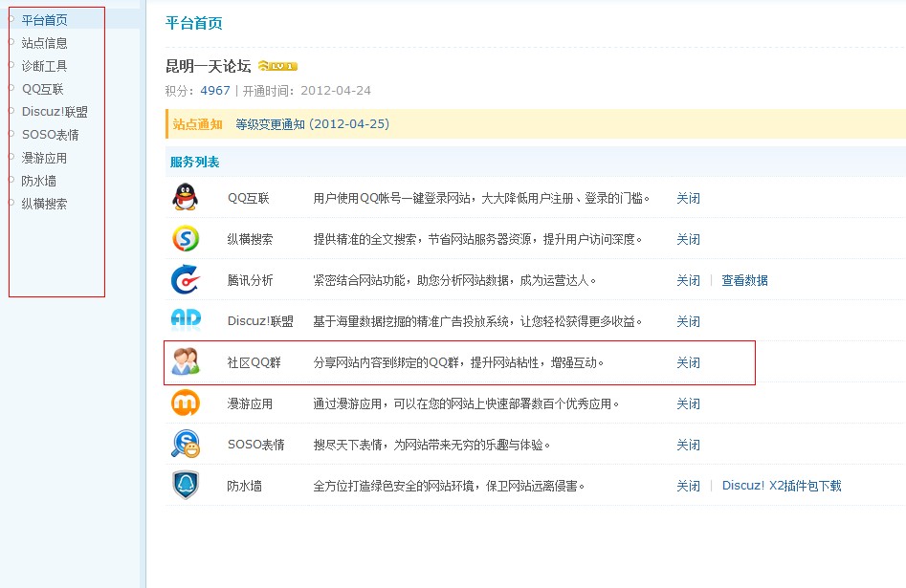Open 诊断工具 in the sidebar
Viewport: 906px width, 588px height.
[x=45, y=66]
